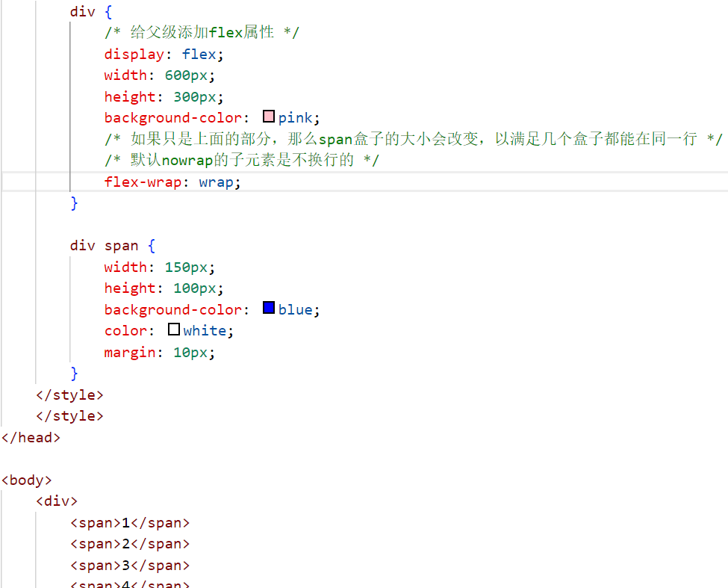Open the blue color swatch picker
The width and height of the screenshot is (728, 588).
pyautogui.click(x=268, y=308)
